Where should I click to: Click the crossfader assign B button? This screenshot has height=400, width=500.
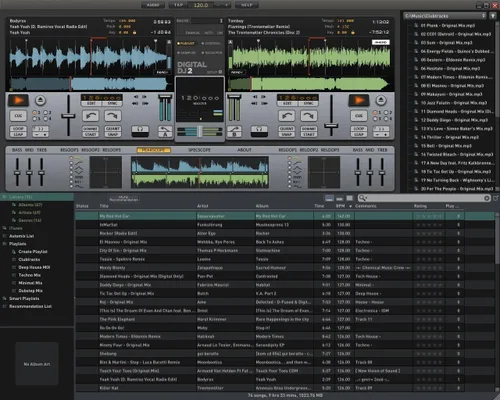(x=234, y=132)
